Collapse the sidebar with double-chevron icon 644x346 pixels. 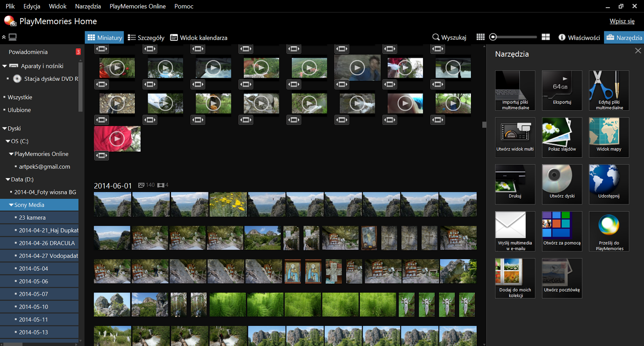point(4,37)
